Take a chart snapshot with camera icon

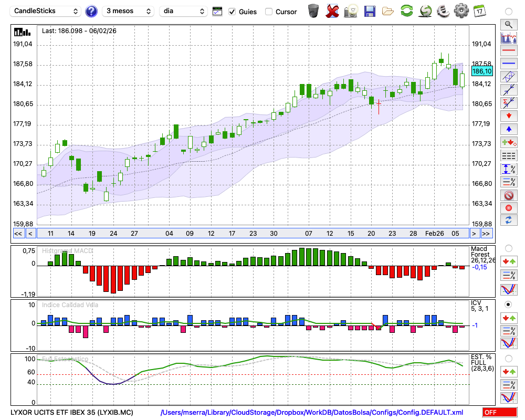pos(351,11)
